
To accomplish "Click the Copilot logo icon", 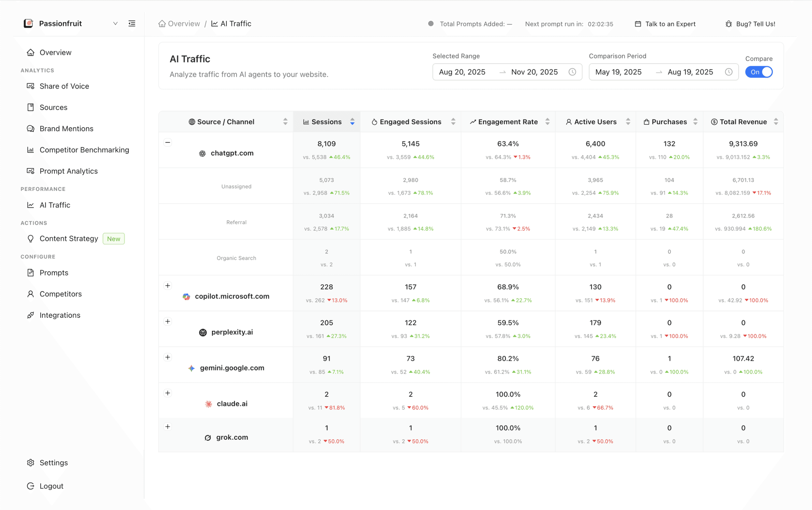I will pyautogui.click(x=186, y=297).
